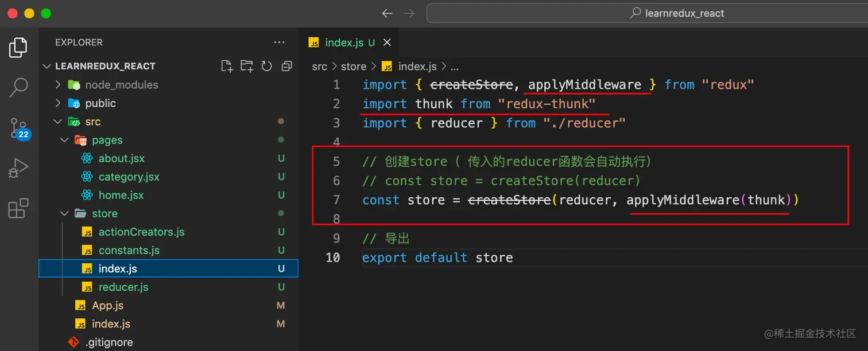Click the New Folder icon in explorer
868x351 pixels.
tap(247, 66)
